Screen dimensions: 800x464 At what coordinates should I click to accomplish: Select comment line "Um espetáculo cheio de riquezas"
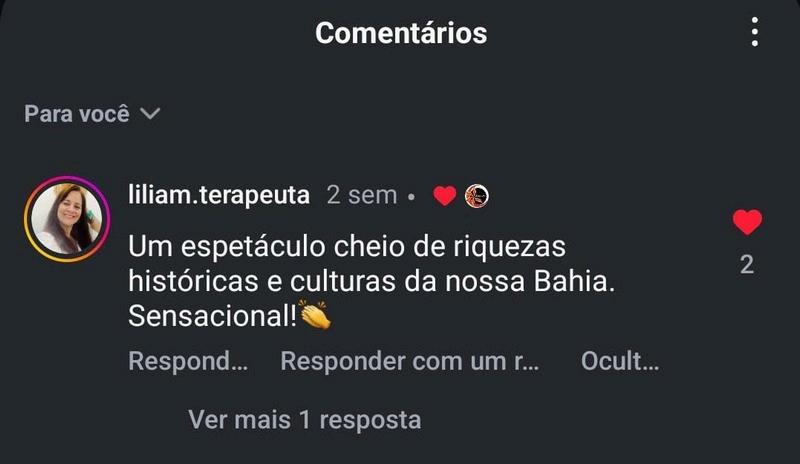[x=347, y=247]
